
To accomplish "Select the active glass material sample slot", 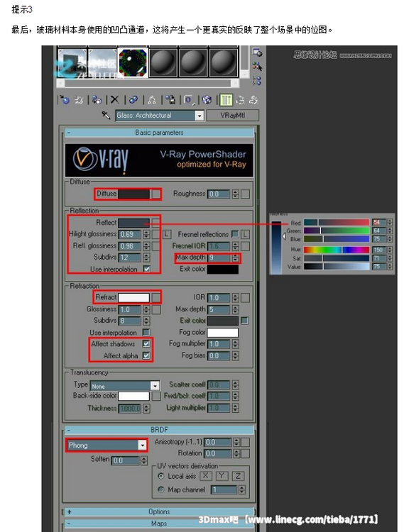I will [x=133, y=62].
